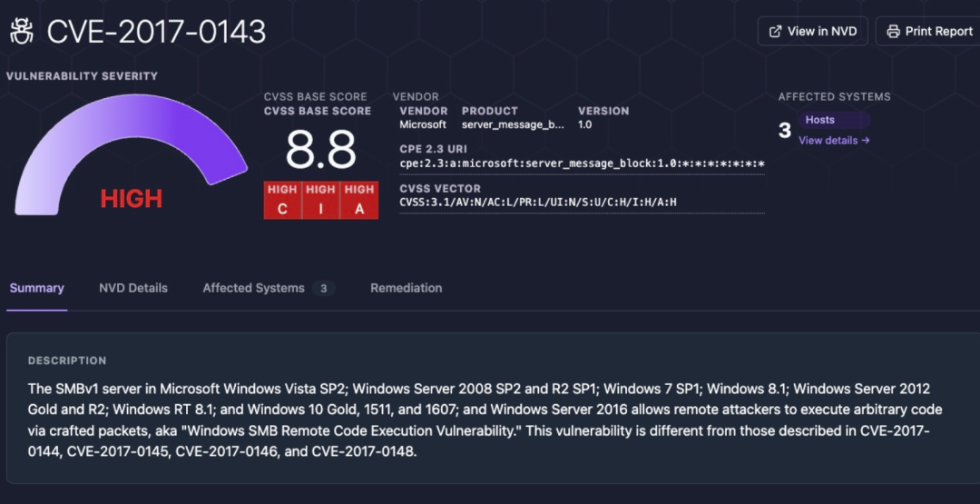Click the count badge 3 on Affected Systems tab
980x504 pixels.
324,288
